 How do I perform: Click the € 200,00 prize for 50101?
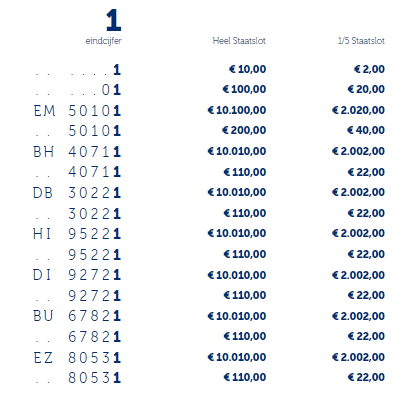(244, 130)
